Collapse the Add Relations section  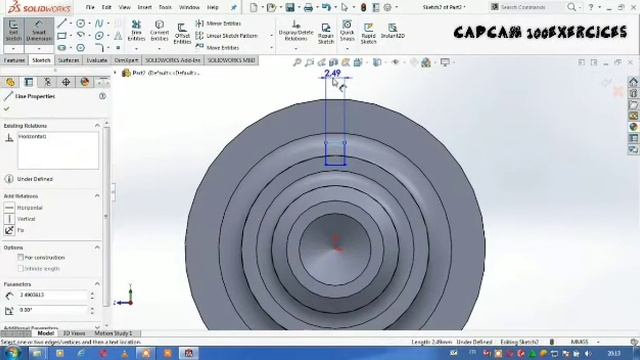[97, 196]
